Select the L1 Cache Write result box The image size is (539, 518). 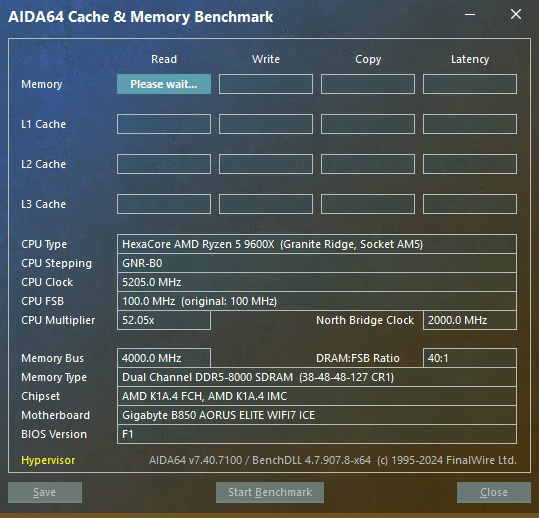(266, 124)
